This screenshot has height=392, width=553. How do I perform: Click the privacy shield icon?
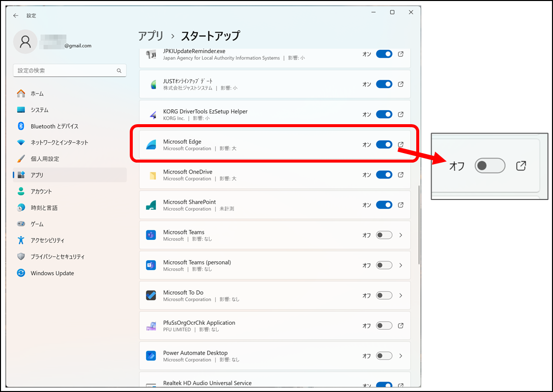point(21,256)
